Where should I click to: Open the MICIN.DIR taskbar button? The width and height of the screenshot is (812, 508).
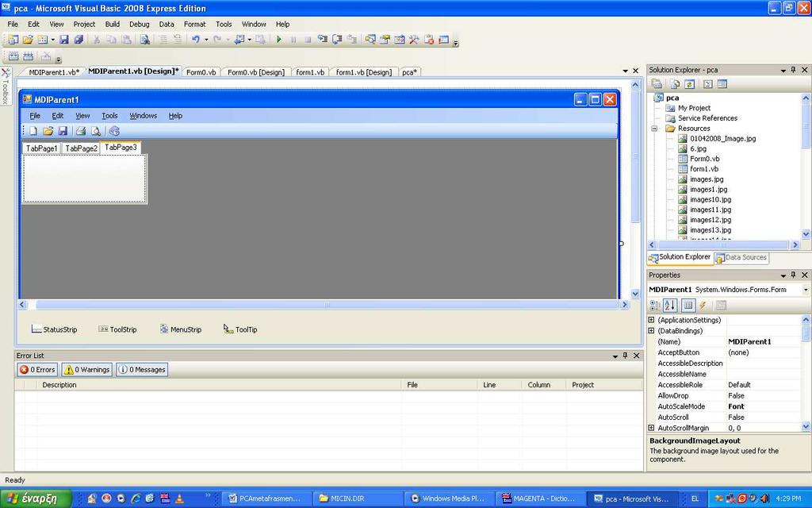click(358, 498)
